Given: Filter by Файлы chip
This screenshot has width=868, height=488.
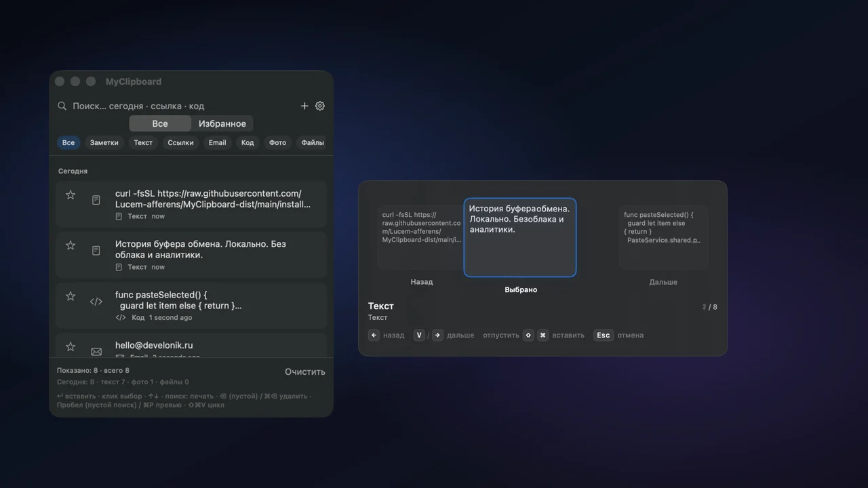Looking at the screenshot, I should click(313, 142).
